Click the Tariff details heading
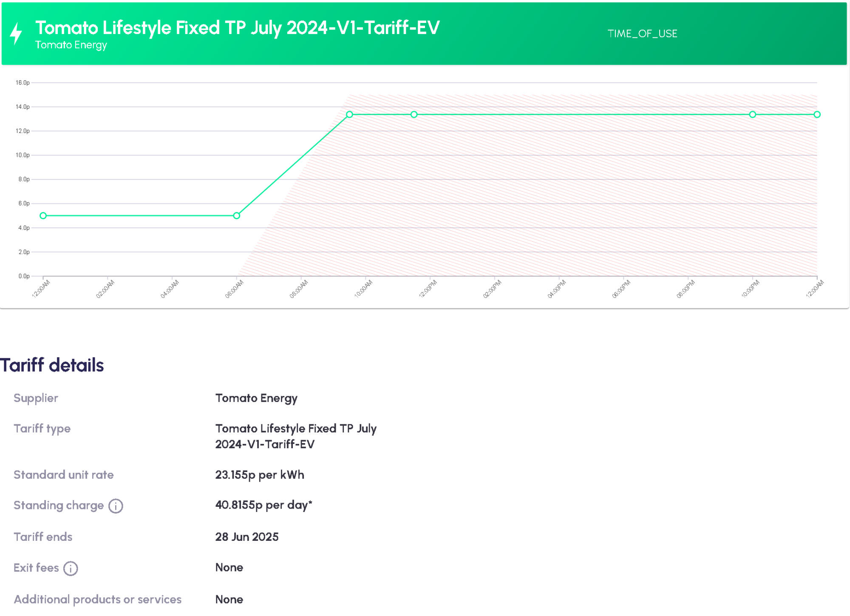Viewport: 850px width, 616px height. click(x=52, y=365)
